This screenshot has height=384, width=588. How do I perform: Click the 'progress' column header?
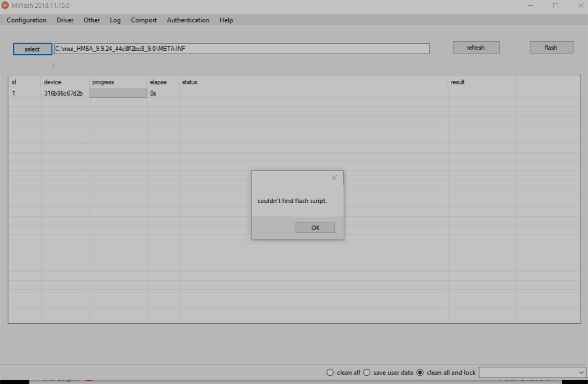point(118,82)
